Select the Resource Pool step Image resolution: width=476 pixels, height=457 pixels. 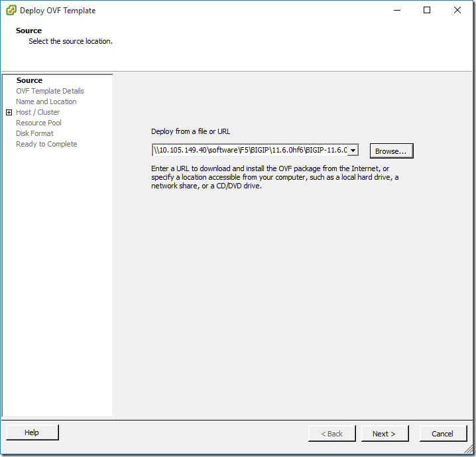pyautogui.click(x=38, y=123)
